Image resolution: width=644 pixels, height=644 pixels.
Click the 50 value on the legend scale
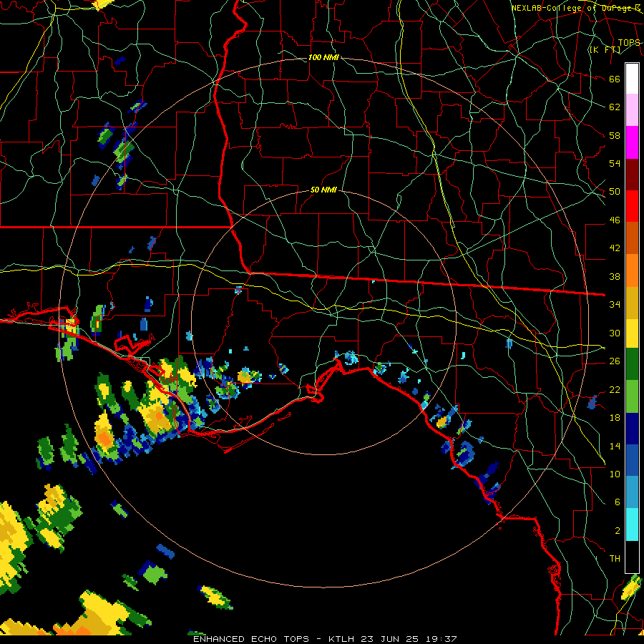[615, 192]
